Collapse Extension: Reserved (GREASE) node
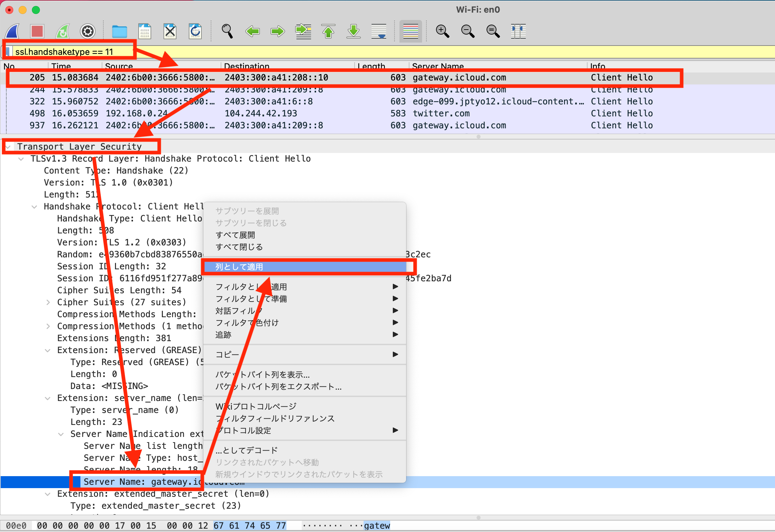 click(x=48, y=350)
